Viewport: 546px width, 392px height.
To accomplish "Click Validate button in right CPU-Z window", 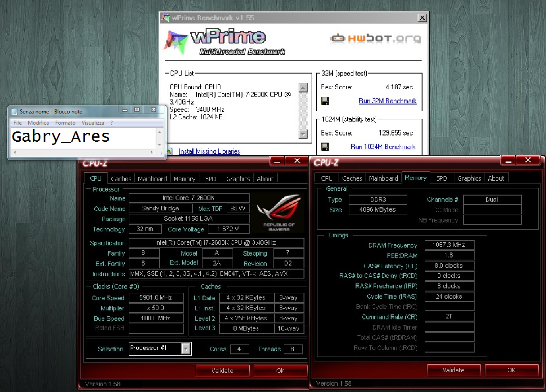I will pyautogui.click(x=454, y=370).
